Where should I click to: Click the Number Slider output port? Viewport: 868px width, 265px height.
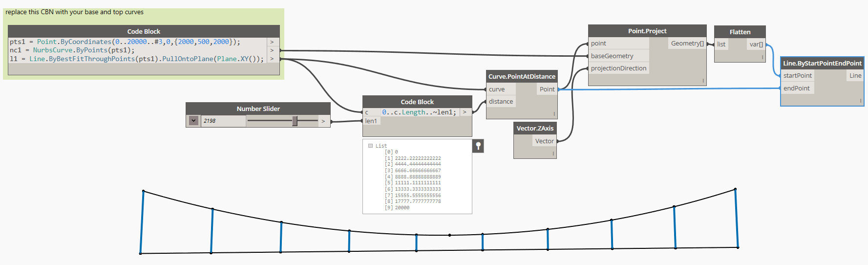(x=323, y=121)
